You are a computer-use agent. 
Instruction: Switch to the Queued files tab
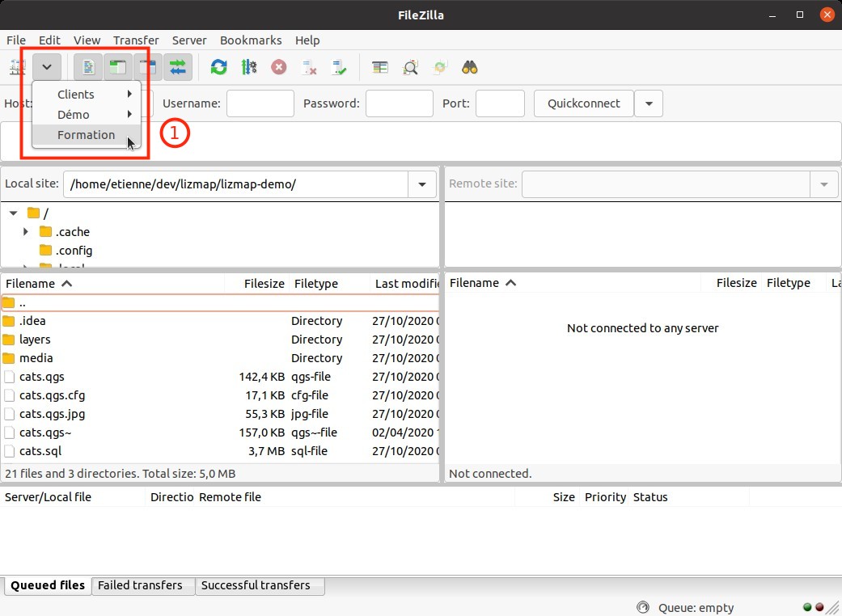pyautogui.click(x=48, y=585)
